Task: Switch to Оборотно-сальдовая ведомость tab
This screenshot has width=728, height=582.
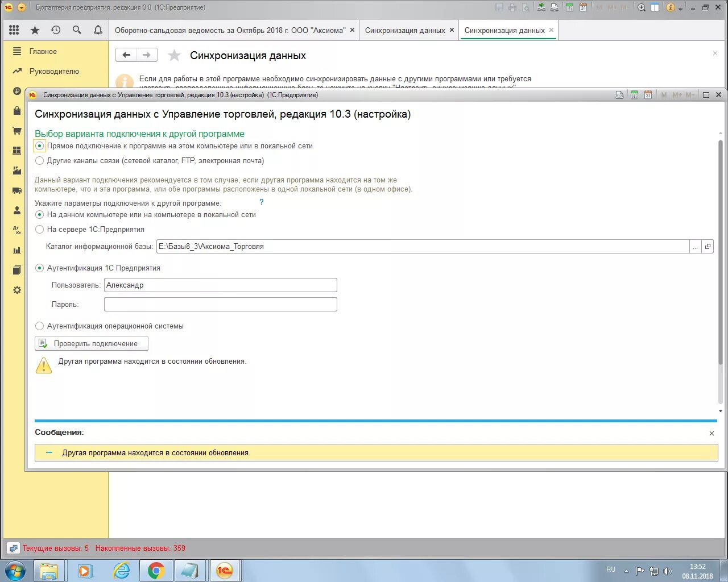Action: (230, 30)
